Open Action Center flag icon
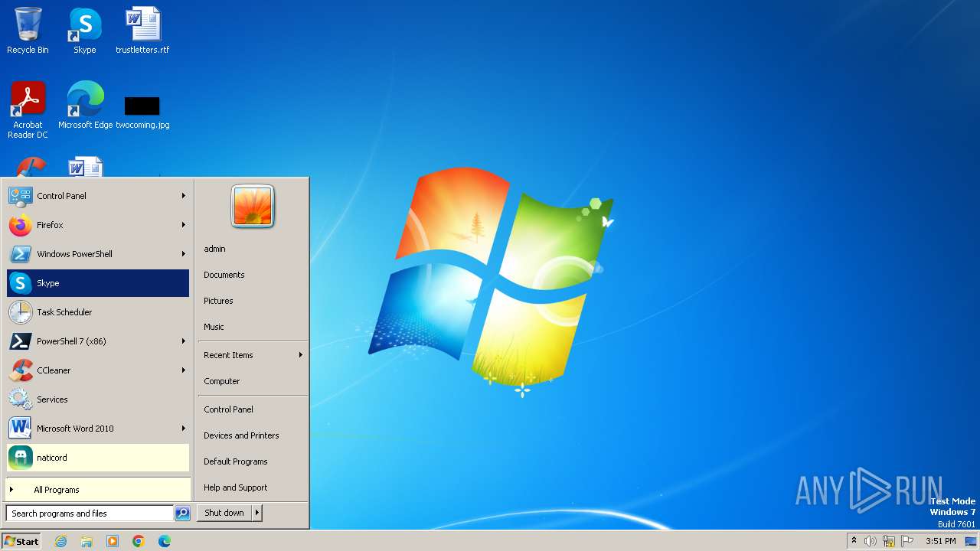The width and height of the screenshot is (980, 551). tap(907, 541)
